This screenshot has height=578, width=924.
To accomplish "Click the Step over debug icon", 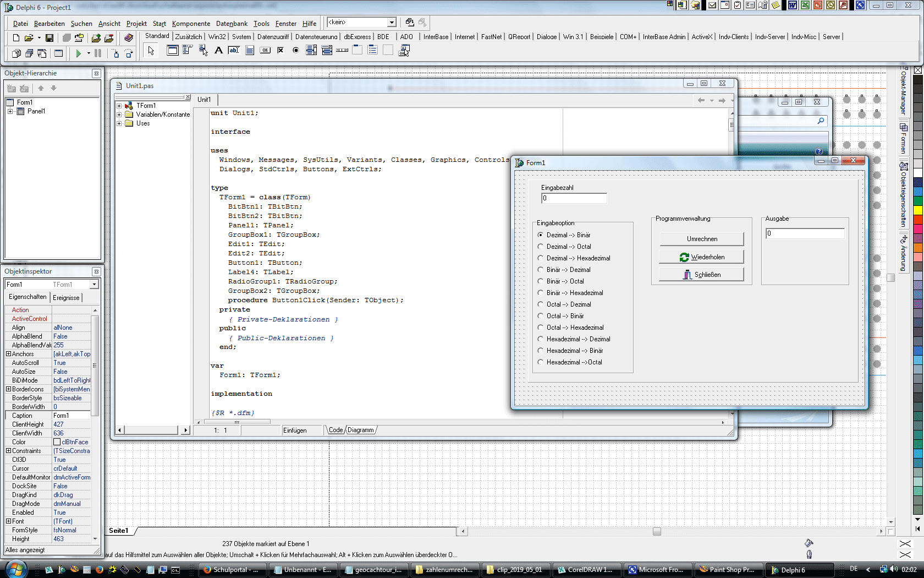I will 129,53.
